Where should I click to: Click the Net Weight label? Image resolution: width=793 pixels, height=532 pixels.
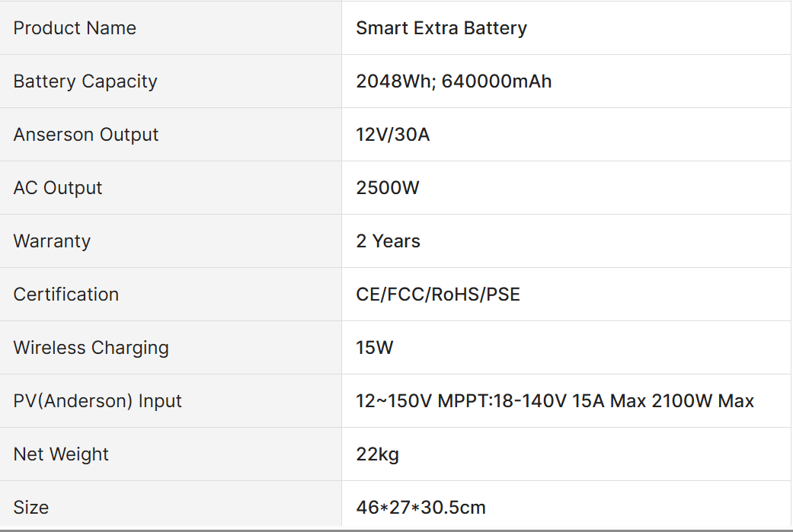61,454
